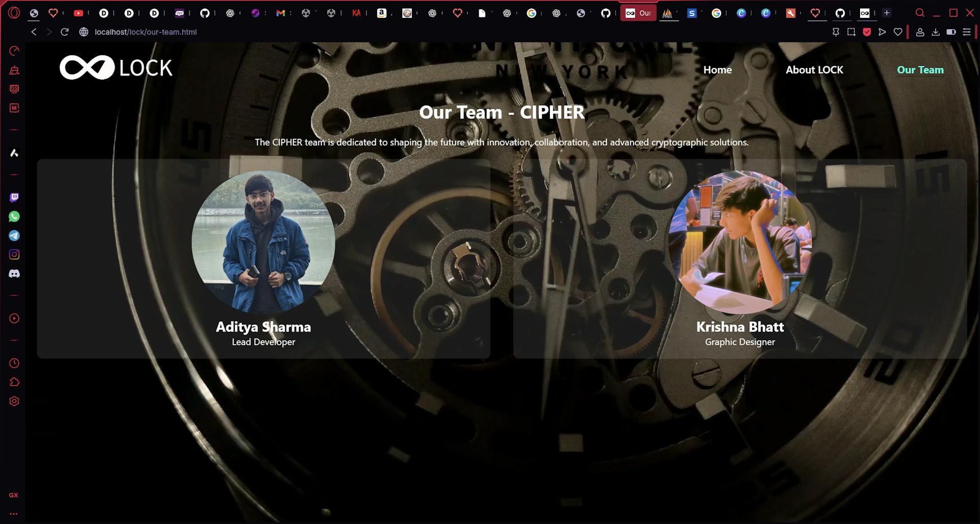The width and height of the screenshot is (980, 524).
Task: Open Telegram in the sidebar
Action: [x=14, y=235]
